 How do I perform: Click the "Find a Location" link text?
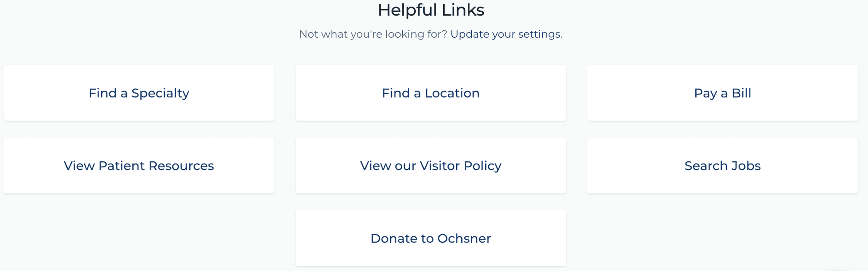point(431,93)
